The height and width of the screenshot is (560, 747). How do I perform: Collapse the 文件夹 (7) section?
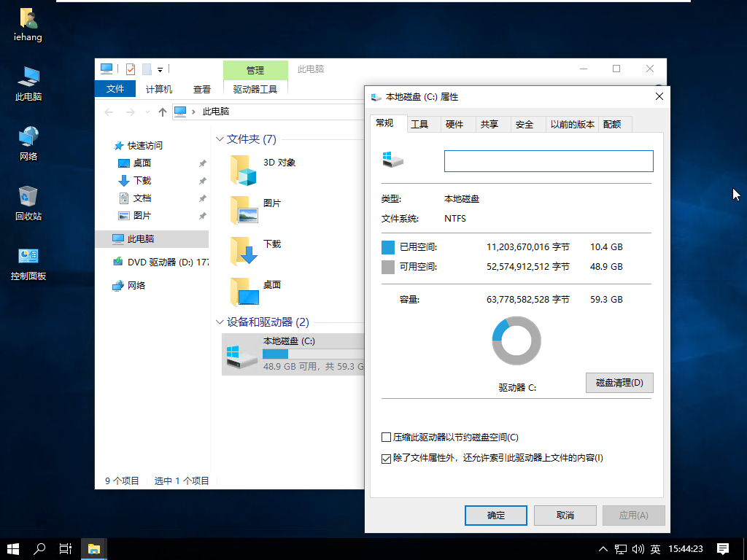pos(220,139)
